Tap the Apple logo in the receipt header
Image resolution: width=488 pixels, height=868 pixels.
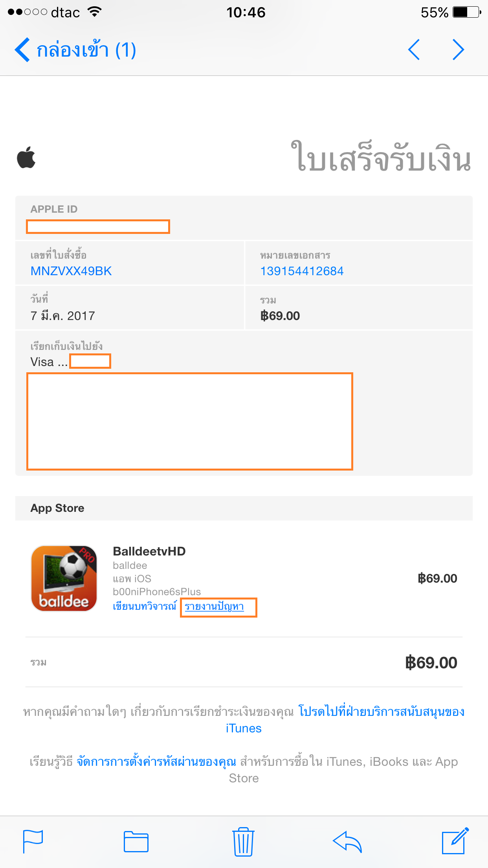pyautogui.click(x=26, y=158)
